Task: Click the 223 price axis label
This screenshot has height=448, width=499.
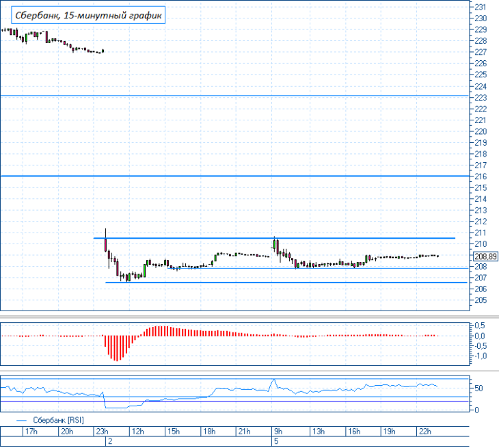Action: (481, 97)
